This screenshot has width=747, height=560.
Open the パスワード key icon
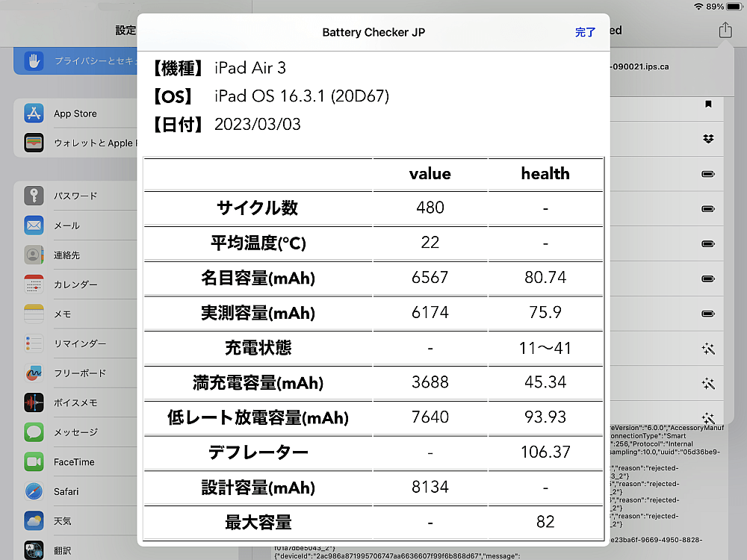tap(34, 195)
